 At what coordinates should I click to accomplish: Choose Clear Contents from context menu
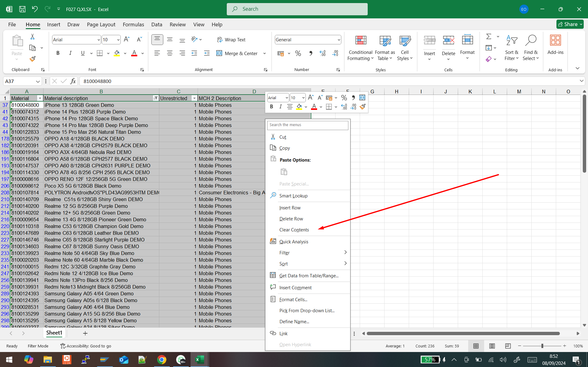point(294,230)
